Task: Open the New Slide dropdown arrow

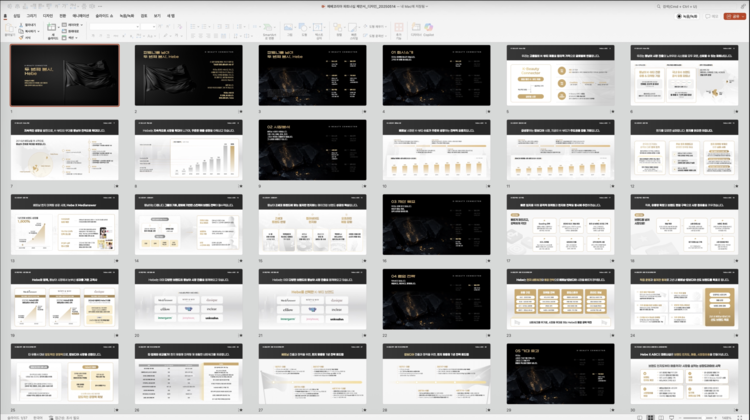Action: [x=59, y=27]
